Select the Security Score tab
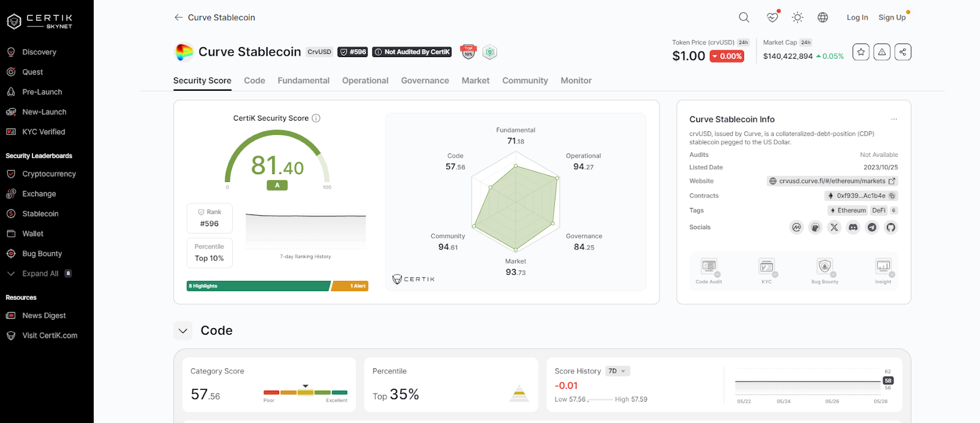Screen dimensions: 980x423 pyautogui.click(x=202, y=80)
